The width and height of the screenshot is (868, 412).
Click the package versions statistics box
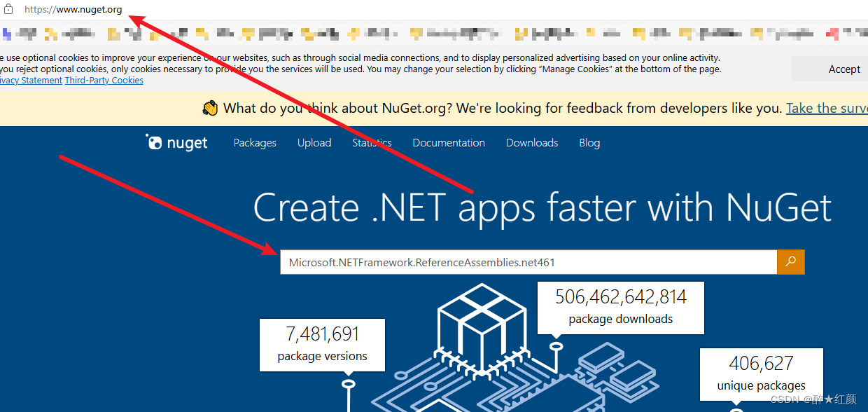tap(321, 345)
